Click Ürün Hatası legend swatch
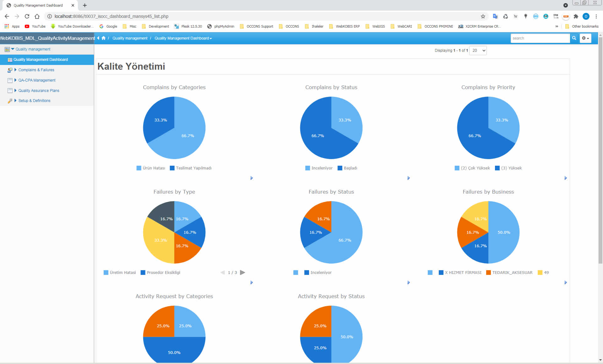 (139, 168)
